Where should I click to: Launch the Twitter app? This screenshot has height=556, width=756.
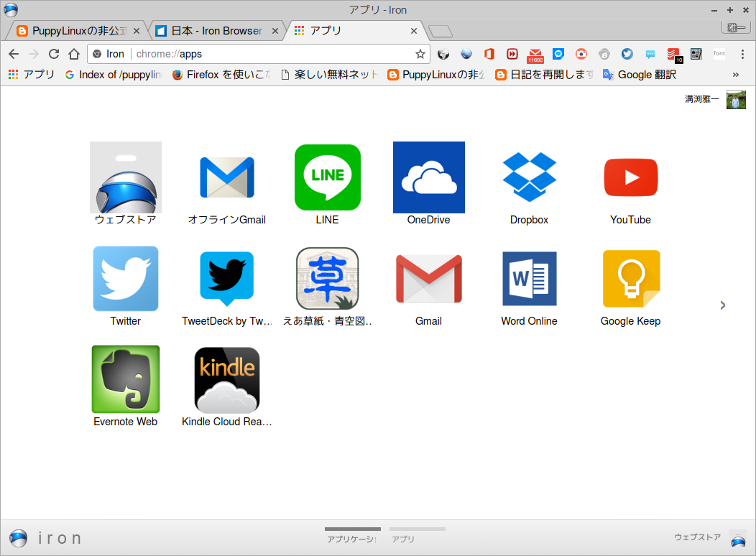pyautogui.click(x=125, y=279)
